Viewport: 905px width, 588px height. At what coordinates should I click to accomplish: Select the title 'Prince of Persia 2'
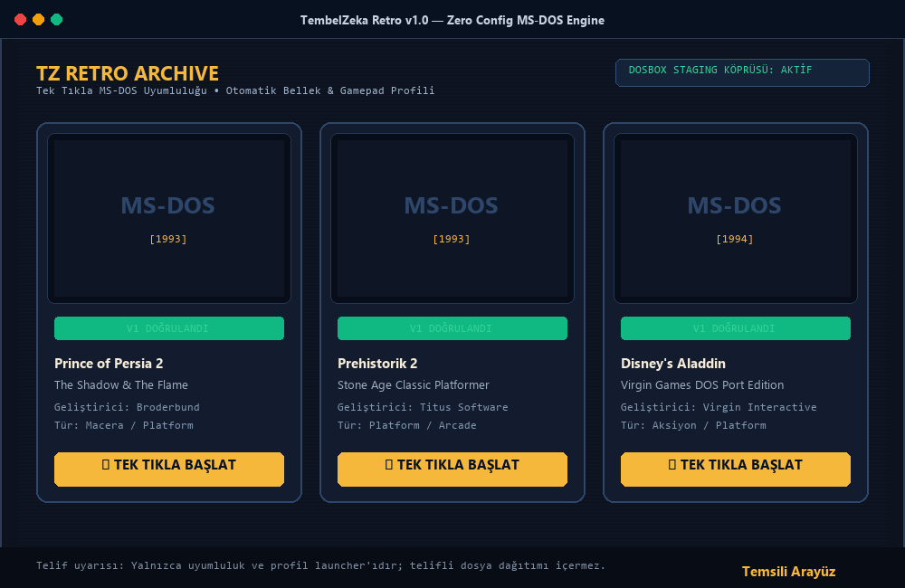point(109,364)
